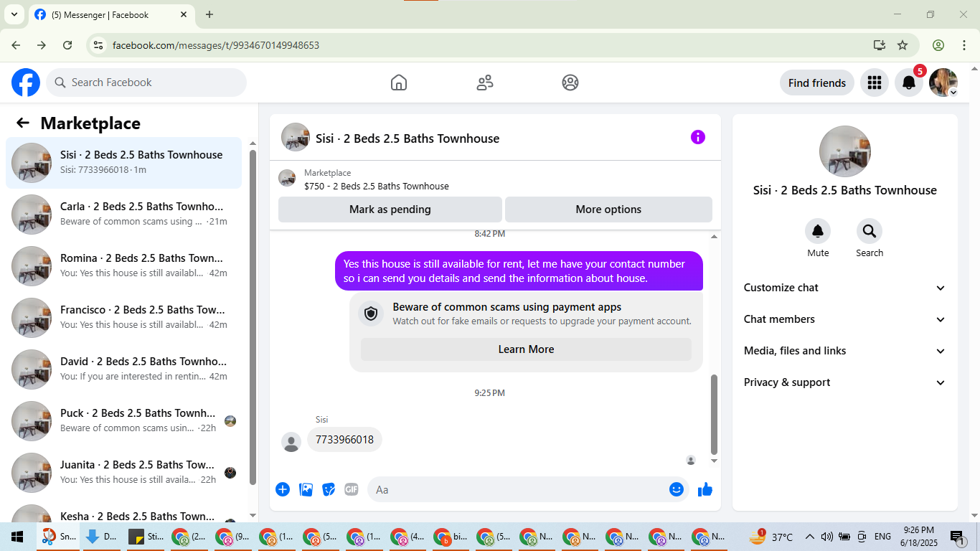This screenshot has height=551, width=980.
Task: Bookmark this tab with the star icon
Action: (x=903, y=45)
